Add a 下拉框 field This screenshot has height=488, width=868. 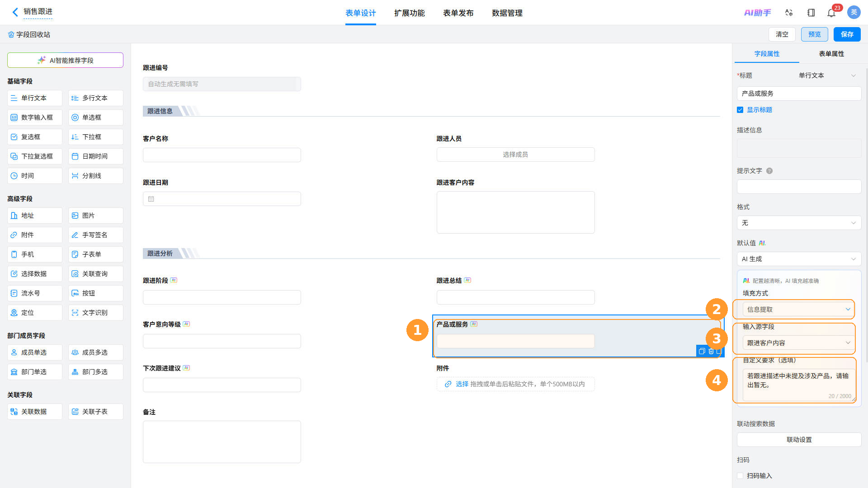click(96, 137)
